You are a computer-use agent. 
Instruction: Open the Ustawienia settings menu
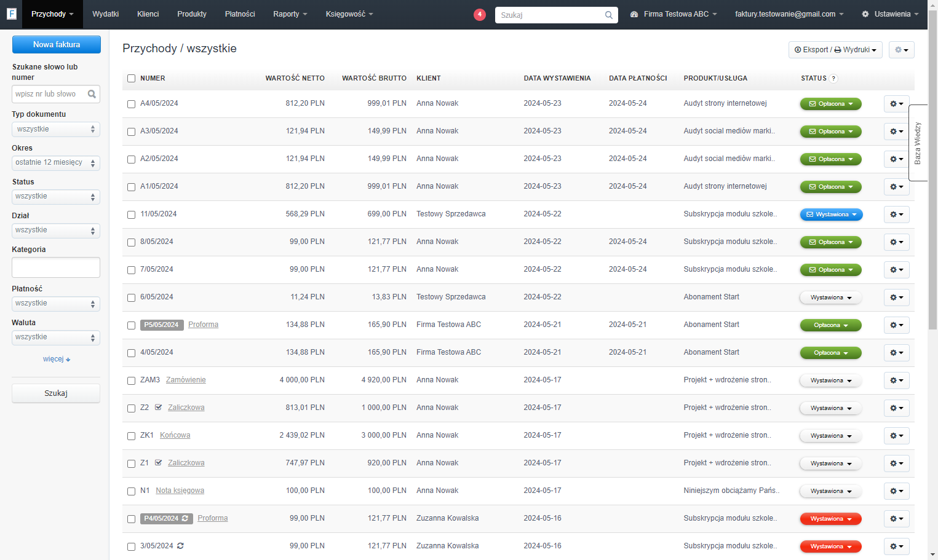click(890, 14)
